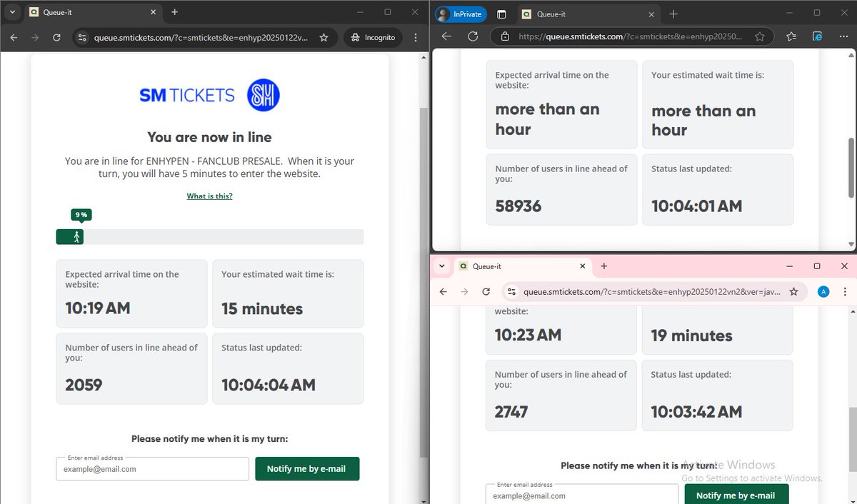Go back in the Incognito window
Image resolution: width=857 pixels, height=504 pixels.
pyautogui.click(x=14, y=37)
